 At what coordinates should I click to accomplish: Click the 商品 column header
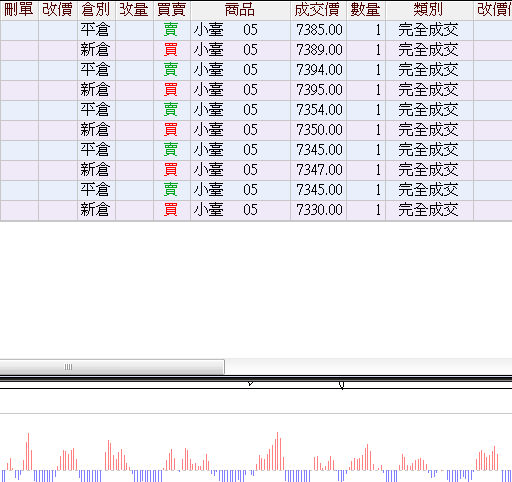240,10
